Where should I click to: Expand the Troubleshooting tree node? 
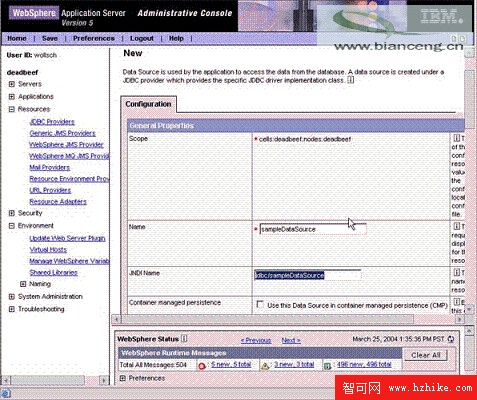pyautogui.click(x=12, y=309)
